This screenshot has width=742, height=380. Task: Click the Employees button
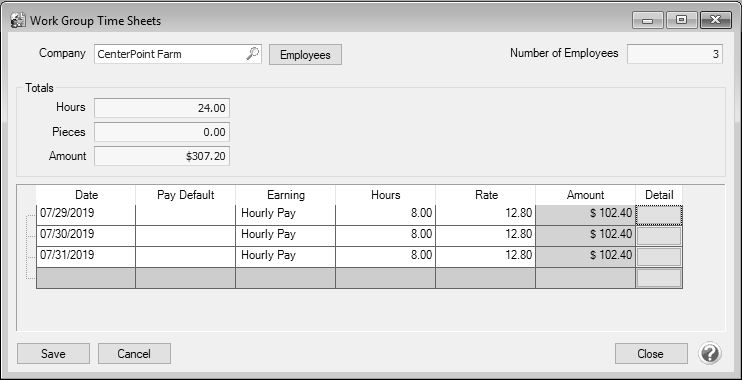(305, 54)
